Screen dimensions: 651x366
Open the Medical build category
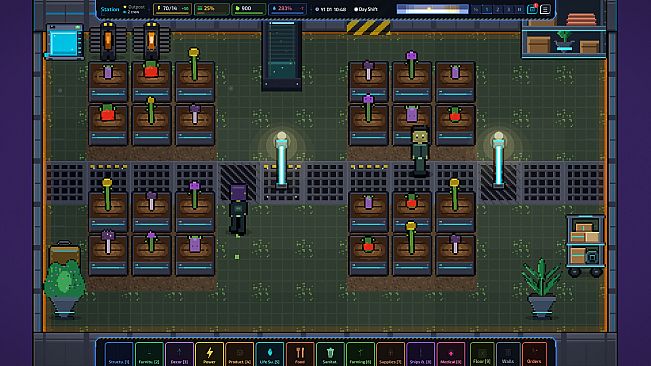451,354
